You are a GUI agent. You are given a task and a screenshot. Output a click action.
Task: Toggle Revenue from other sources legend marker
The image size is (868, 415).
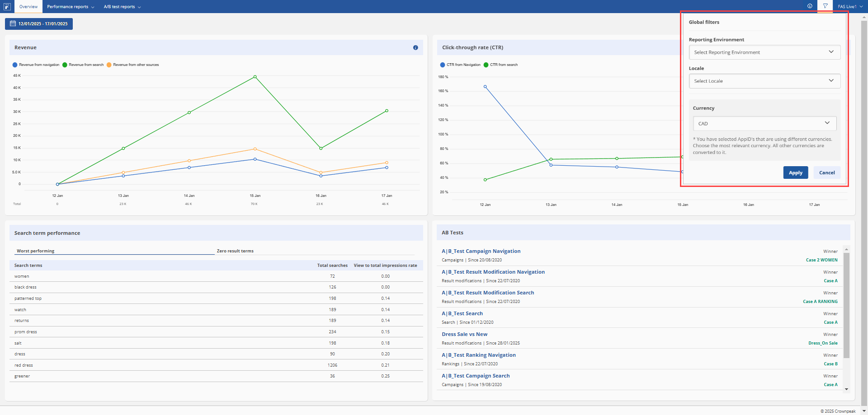point(109,65)
